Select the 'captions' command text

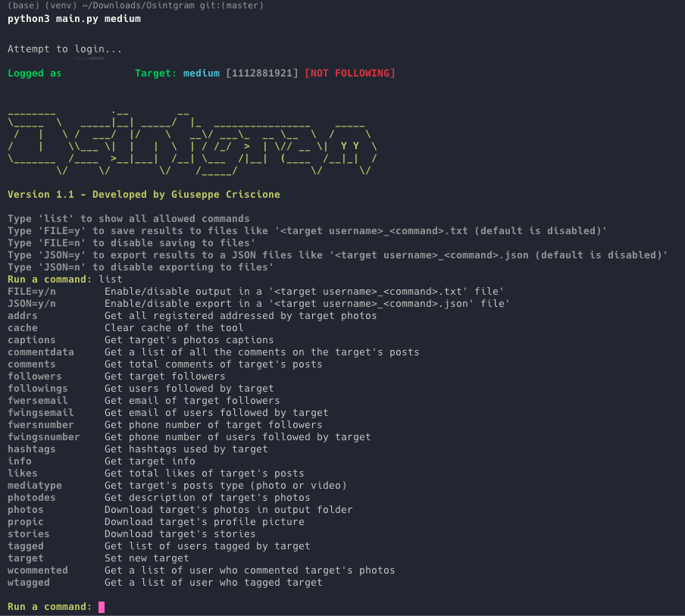click(x=31, y=339)
